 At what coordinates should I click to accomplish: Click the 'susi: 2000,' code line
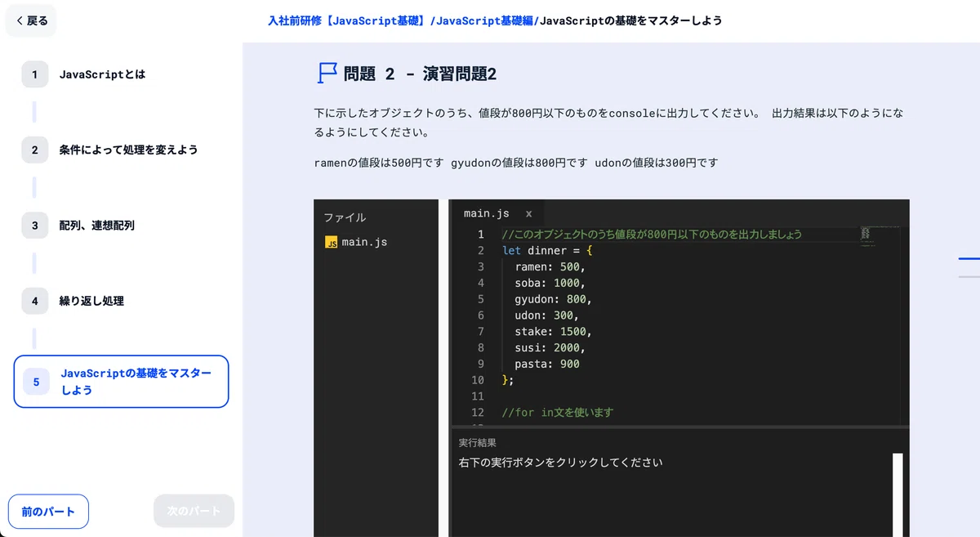tap(550, 347)
